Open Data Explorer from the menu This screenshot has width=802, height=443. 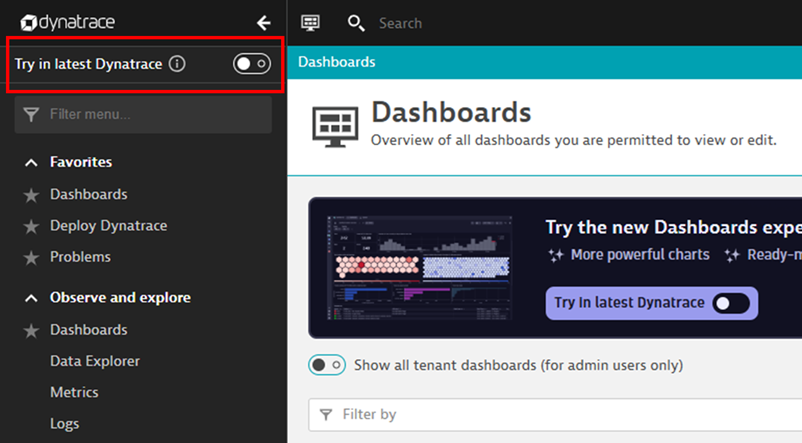point(95,361)
